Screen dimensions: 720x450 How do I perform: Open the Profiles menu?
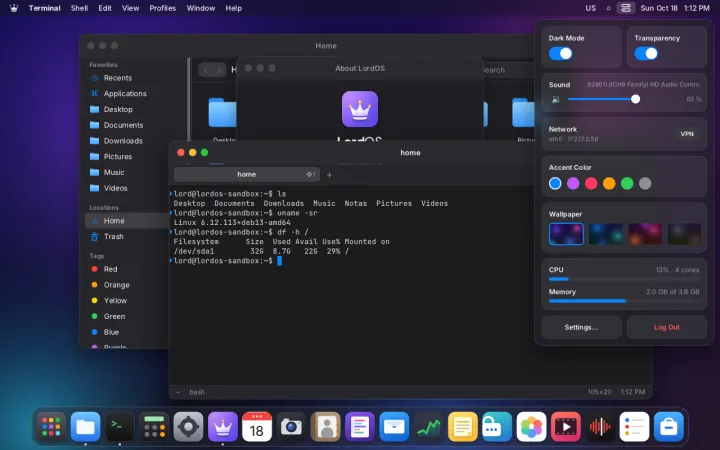tap(163, 8)
